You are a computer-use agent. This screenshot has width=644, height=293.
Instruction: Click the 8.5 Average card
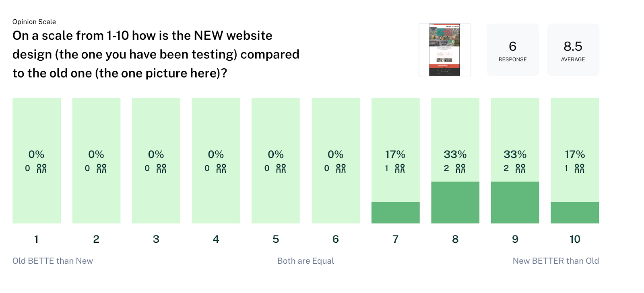click(573, 49)
